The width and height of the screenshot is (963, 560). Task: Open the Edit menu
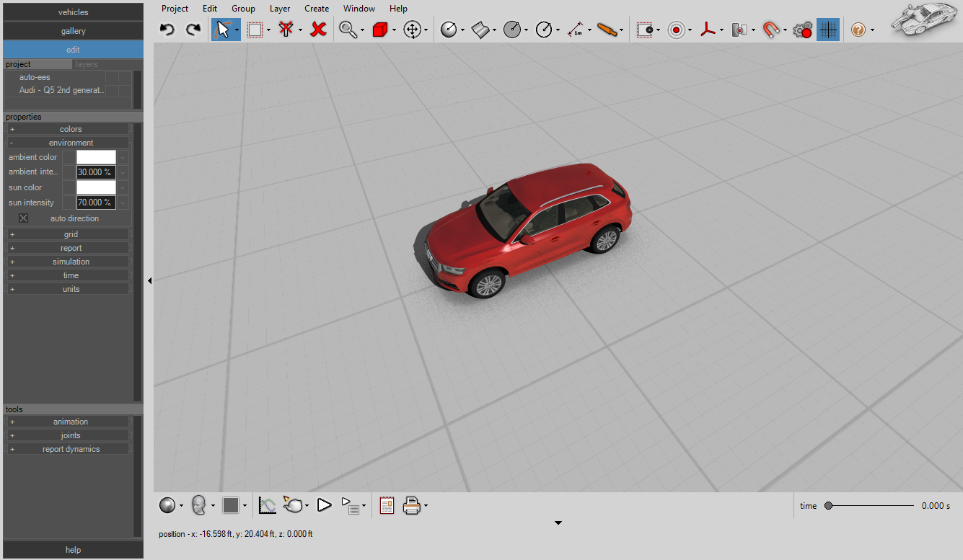tap(210, 9)
